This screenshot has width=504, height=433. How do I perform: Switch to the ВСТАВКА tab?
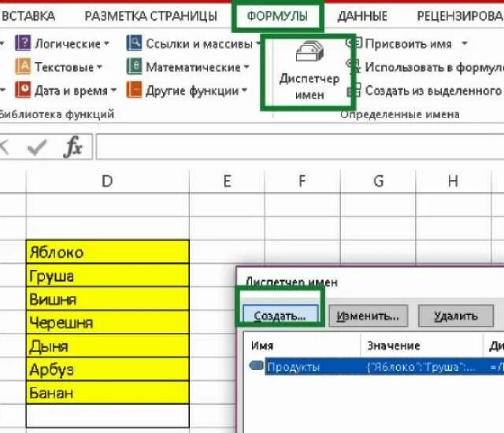(28, 16)
